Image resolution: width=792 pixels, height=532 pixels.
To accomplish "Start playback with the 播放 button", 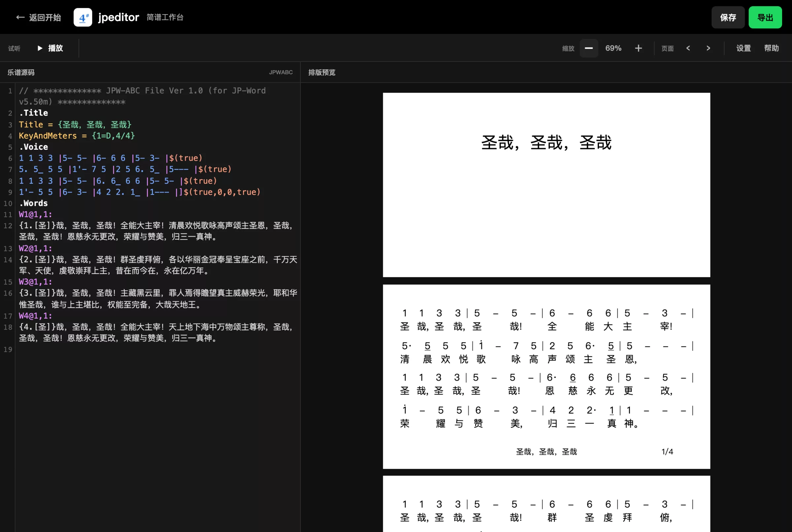I will click(50, 48).
